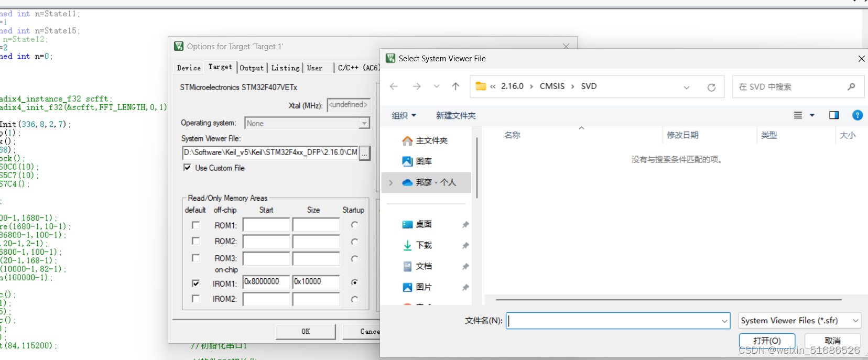Click the search magnifier icon
The image size is (868, 360).
click(851, 87)
